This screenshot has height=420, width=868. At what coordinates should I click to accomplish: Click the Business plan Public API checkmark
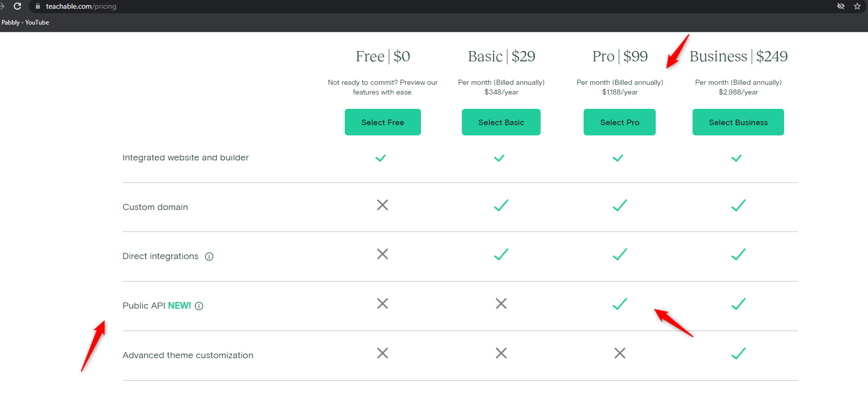pos(739,304)
